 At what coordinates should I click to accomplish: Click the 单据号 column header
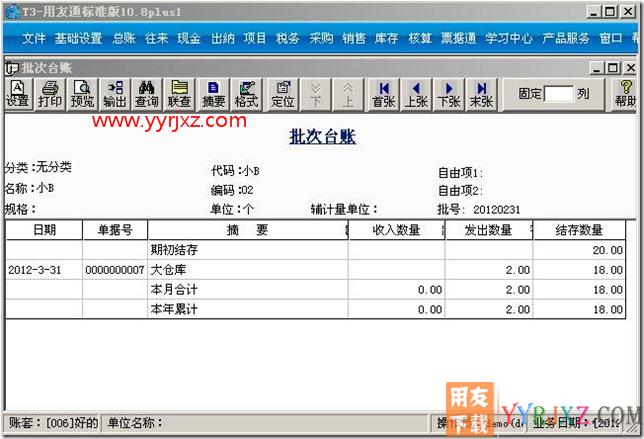click(x=115, y=230)
